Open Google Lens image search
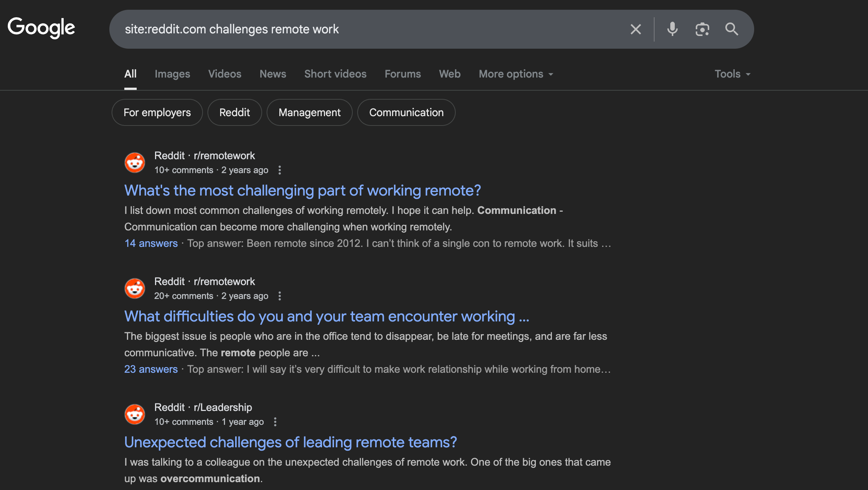868x490 pixels. (x=702, y=29)
